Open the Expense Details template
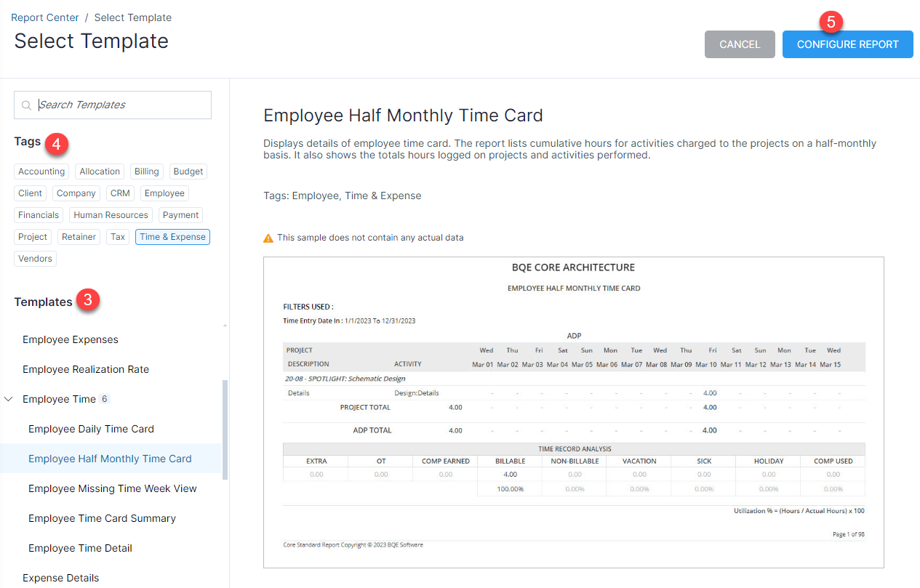The width and height of the screenshot is (920, 588). (x=60, y=577)
